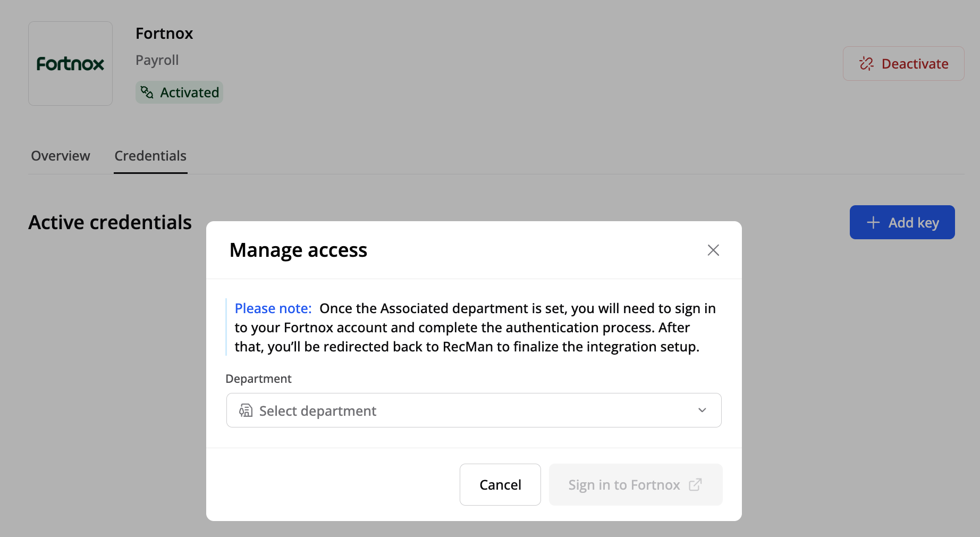This screenshot has width=980, height=537.
Task: Click the Fortnox logo thumbnail
Action: [x=70, y=64]
